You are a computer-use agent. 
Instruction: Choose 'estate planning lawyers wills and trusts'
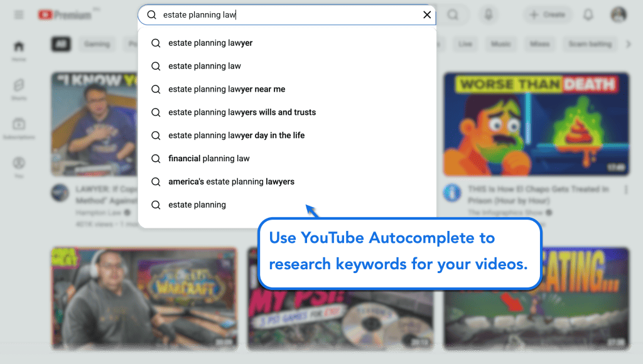click(287, 112)
